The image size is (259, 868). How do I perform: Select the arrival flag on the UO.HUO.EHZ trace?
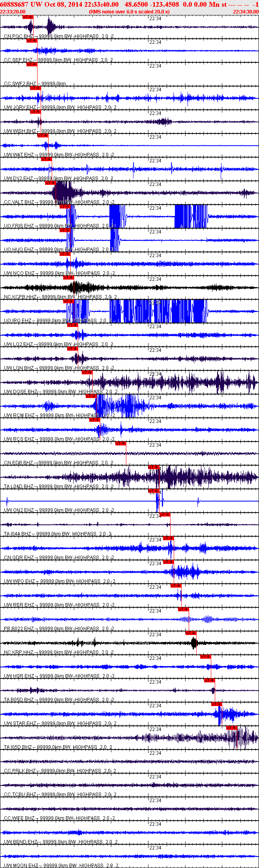(65, 230)
